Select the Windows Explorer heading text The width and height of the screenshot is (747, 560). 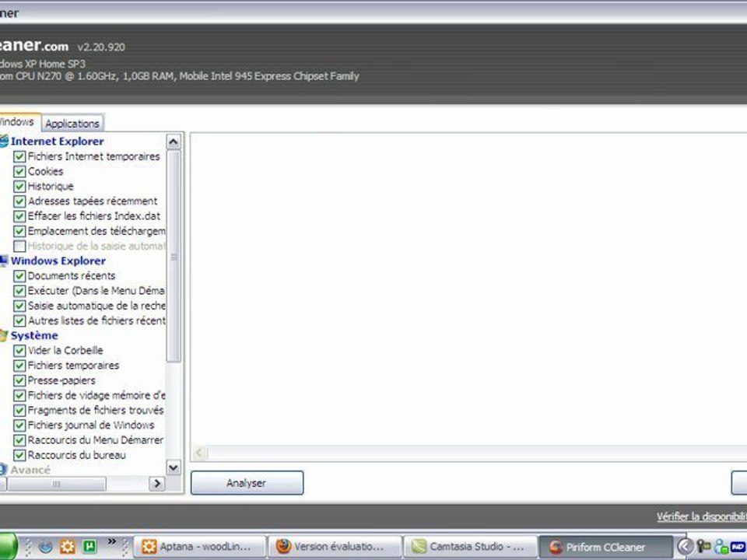(x=58, y=261)
